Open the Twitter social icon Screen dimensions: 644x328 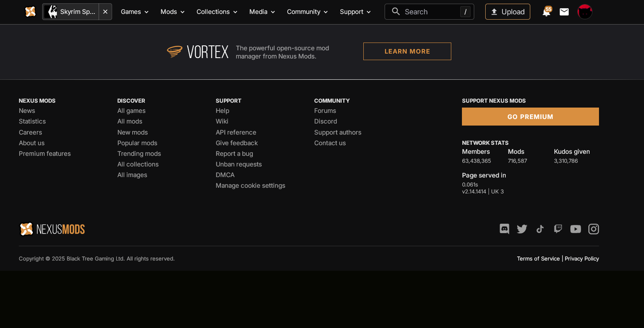pos(522,229)
